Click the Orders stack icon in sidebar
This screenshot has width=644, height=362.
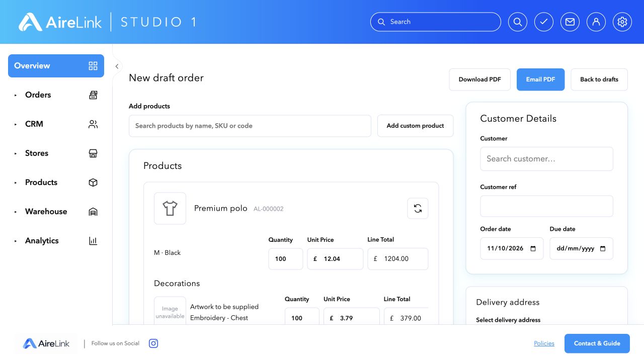(x=93, y=95)
